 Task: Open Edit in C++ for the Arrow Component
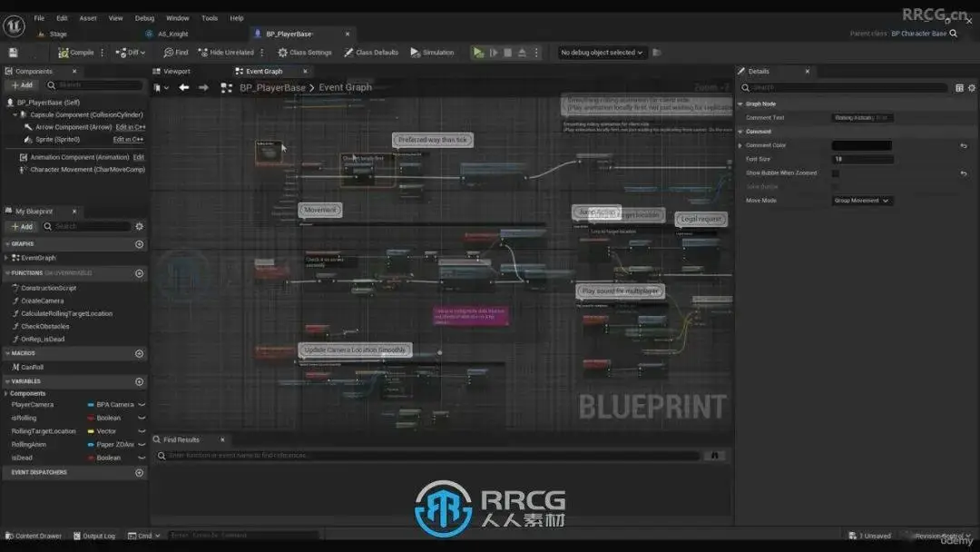(x=130, y=127)
